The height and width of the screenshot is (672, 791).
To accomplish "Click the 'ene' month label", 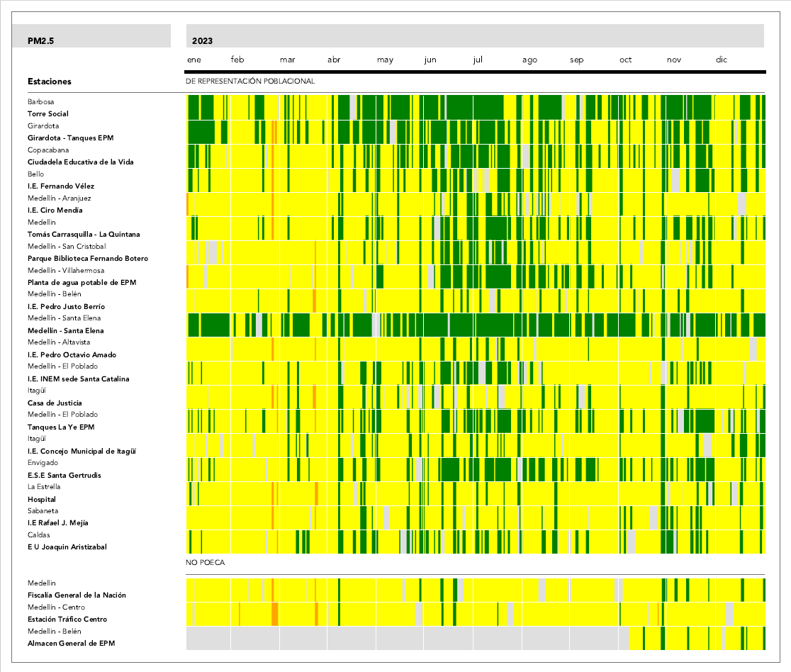I will pos(193,60).
